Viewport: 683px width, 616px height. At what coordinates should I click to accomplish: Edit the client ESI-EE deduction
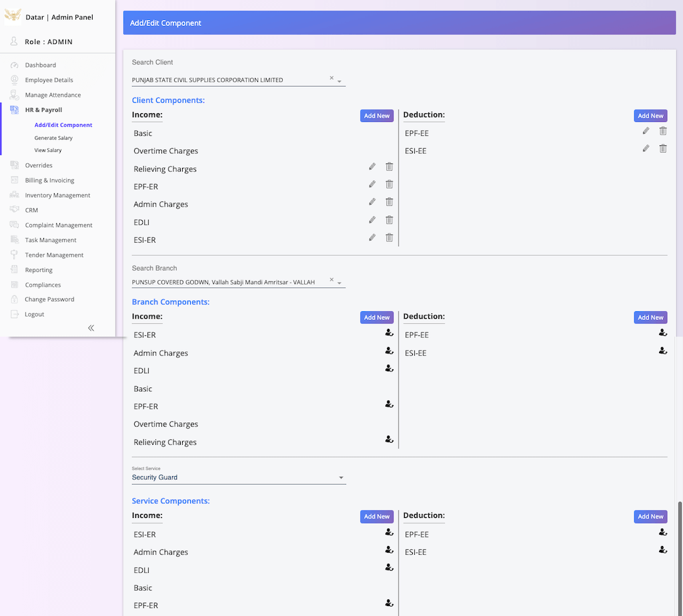646,149
